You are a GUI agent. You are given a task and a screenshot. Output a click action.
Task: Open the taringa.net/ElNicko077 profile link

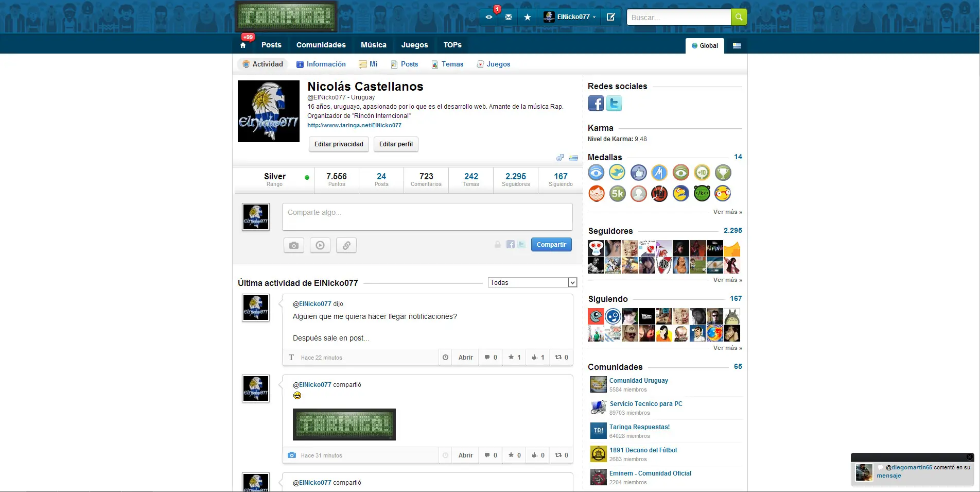[x=354, y=125]
